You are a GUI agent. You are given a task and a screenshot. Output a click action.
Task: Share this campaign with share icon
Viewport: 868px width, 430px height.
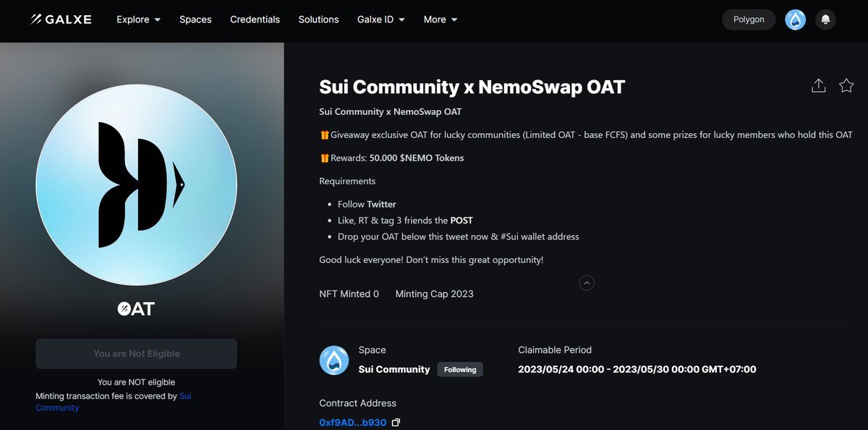(x=818, y=86)
